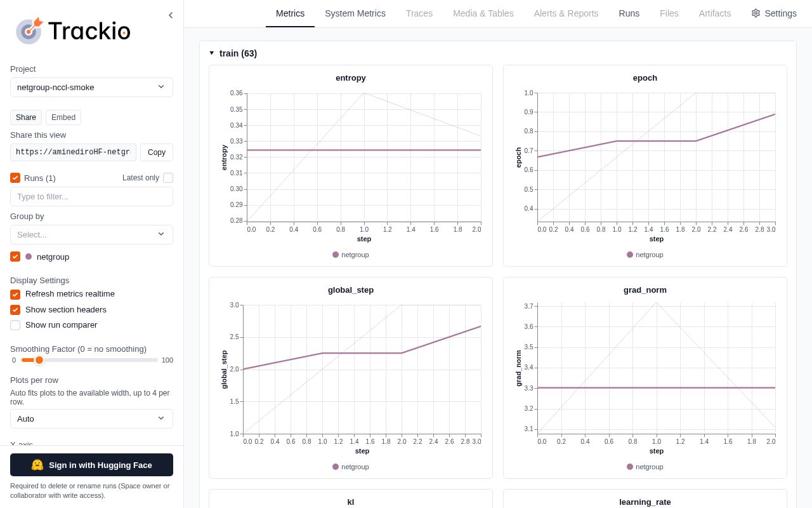
Task: Open the Alerts & Reports tab
Action: pyautogui.click(x=566, y=13)
